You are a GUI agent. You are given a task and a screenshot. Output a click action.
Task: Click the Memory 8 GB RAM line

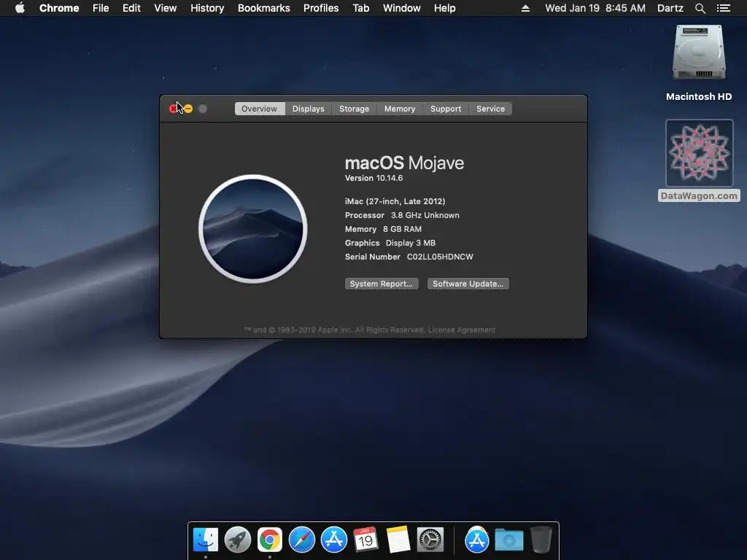click(x=383, y=229)
